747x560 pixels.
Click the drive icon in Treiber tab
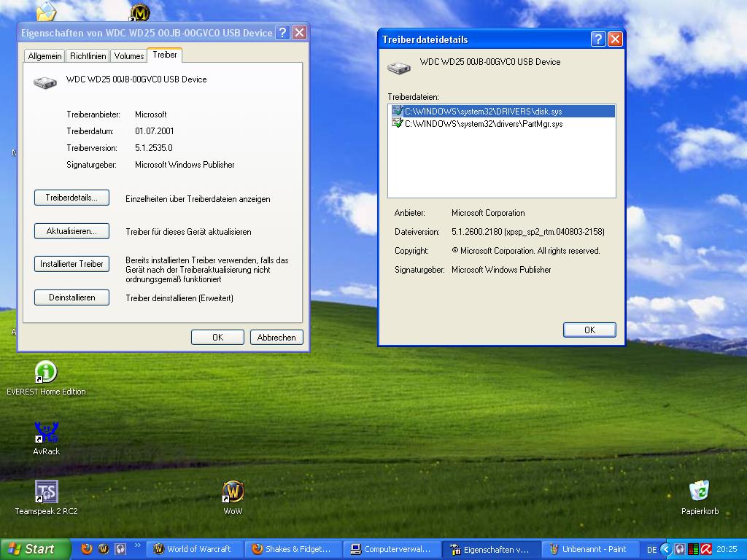(x=45, y=83)
